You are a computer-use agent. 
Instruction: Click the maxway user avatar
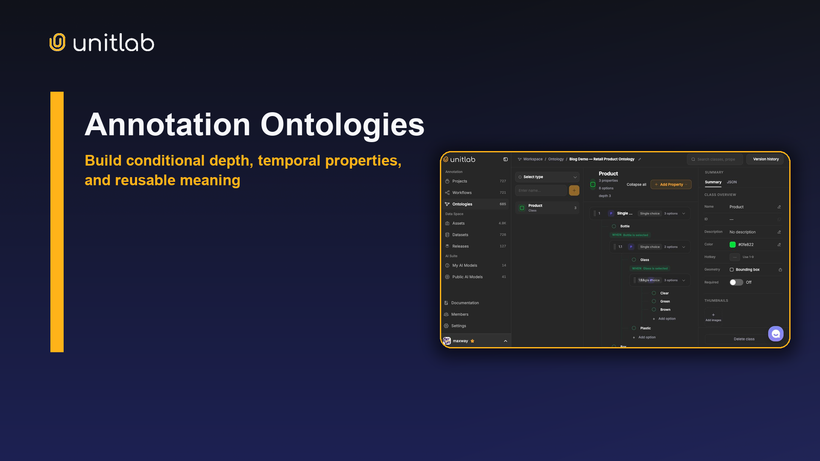point(447,341)
